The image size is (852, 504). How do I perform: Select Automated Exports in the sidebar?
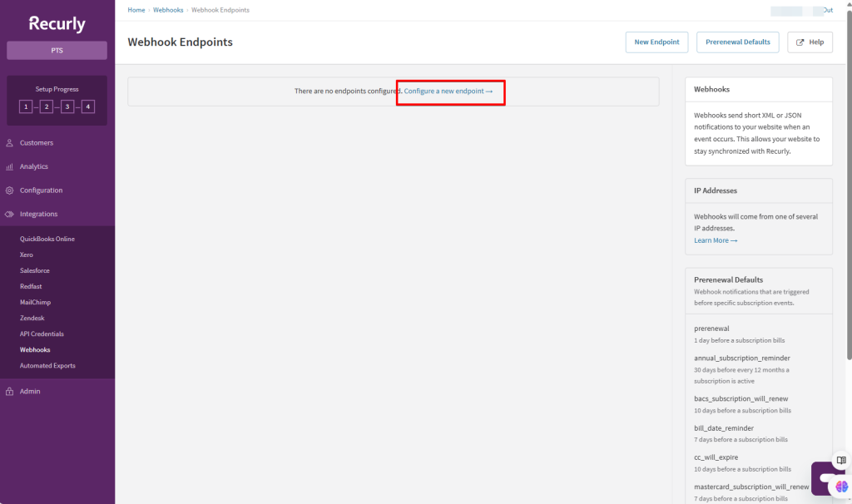click(47, 366)
